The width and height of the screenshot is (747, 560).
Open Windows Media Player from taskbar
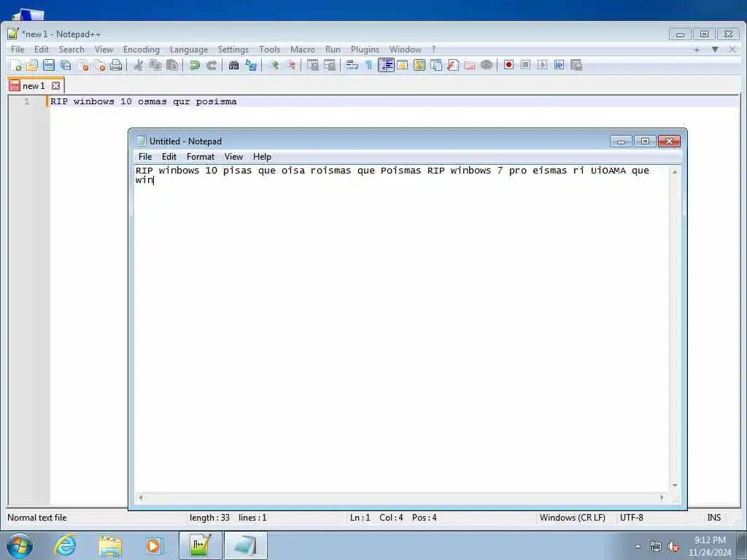(154, 545)
